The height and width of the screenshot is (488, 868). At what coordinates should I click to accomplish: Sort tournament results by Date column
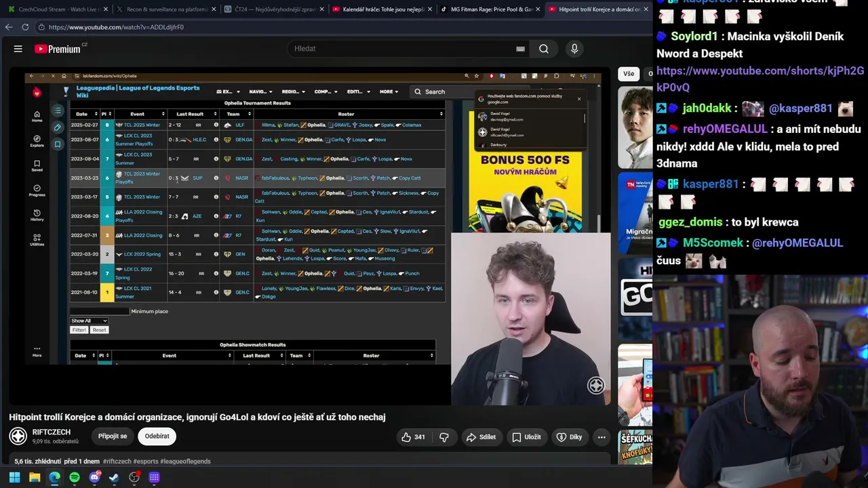click(84, 114)
